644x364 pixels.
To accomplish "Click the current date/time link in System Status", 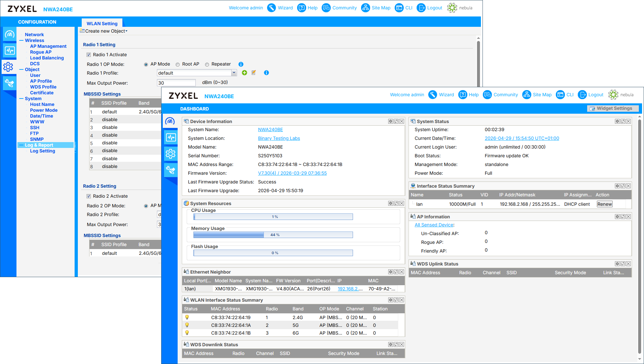I will coord(522,138).
